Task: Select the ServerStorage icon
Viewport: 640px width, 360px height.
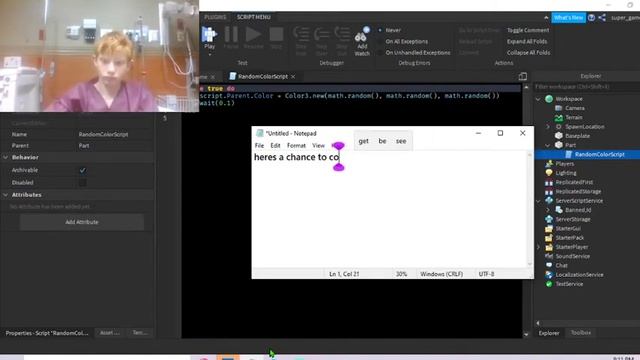Action: pyautogui.click(x=549, y=219)
